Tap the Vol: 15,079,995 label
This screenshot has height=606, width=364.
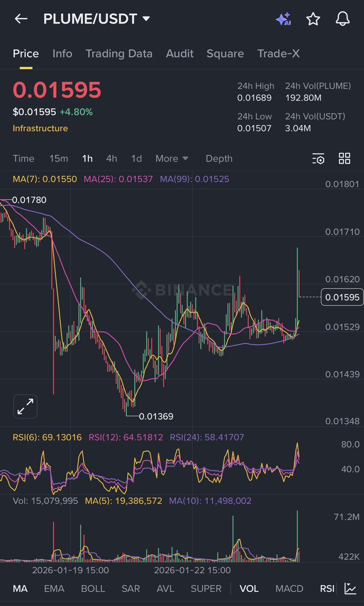point(46,501)
